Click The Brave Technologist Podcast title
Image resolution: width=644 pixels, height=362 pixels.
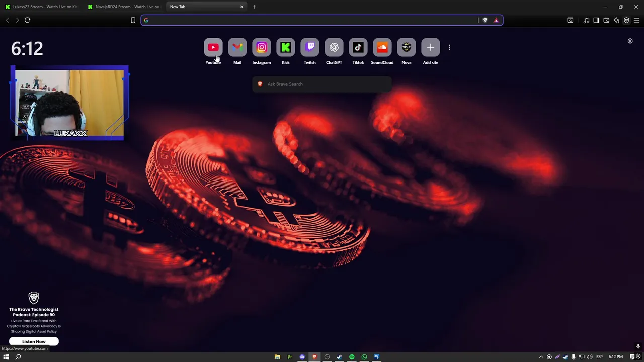coord(34,312)
